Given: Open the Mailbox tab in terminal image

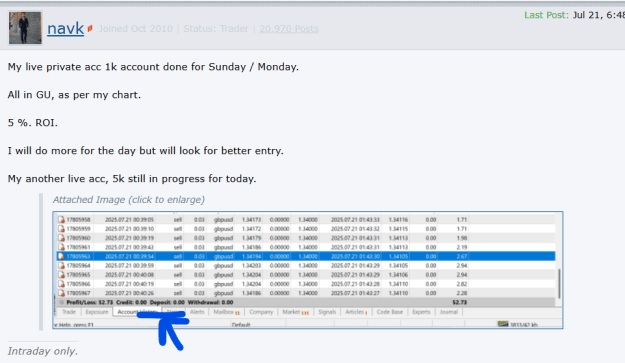Looking at the screenshot, I should pyautogui.click(x=226, y=312).
